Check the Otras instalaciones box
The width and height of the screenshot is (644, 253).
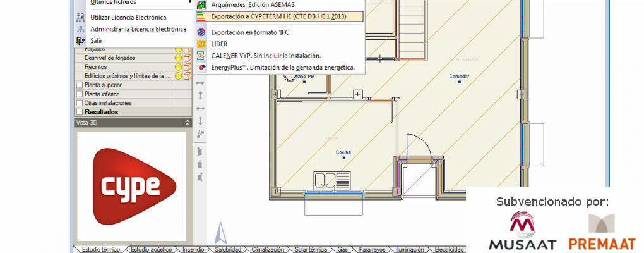point(80,103)
